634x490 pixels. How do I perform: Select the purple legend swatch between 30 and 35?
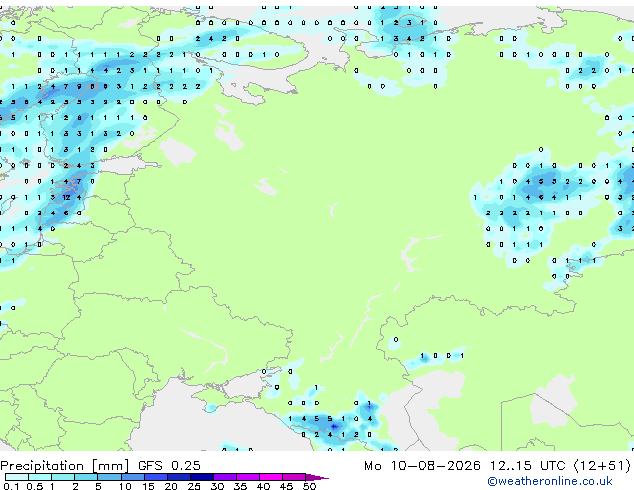pyautogui.click(x=225, y=477)
